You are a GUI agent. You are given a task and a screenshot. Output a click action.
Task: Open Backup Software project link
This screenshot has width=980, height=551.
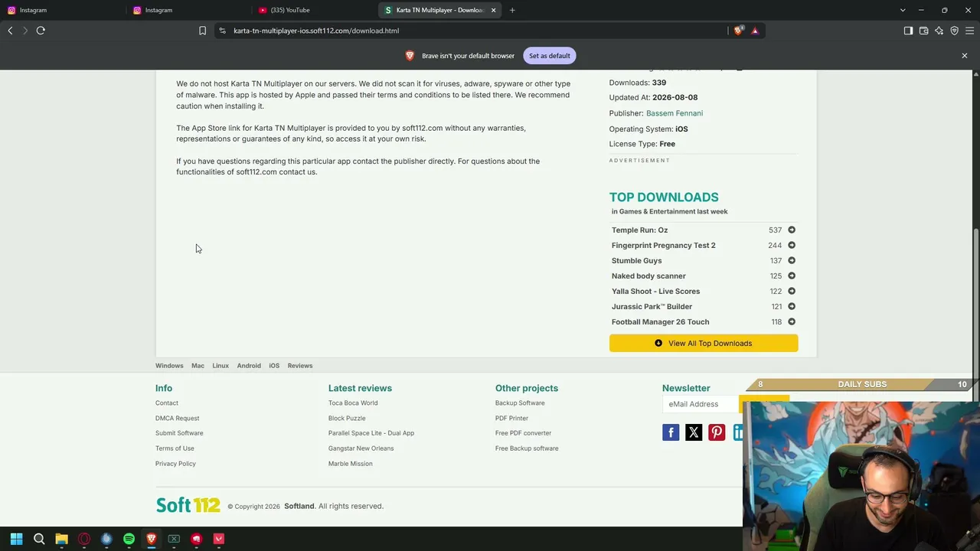point(520,403)
